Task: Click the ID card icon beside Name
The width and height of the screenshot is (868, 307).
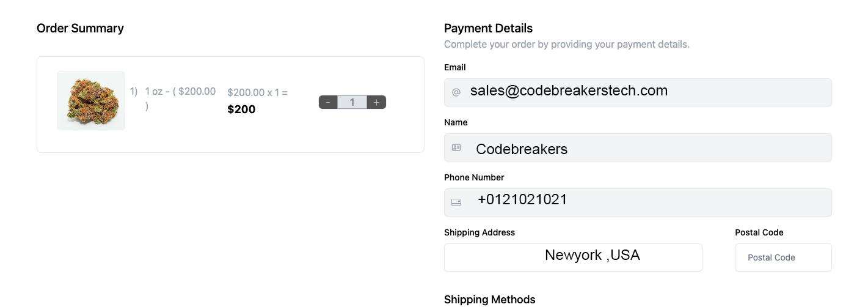Action: [x=456, y=147]
